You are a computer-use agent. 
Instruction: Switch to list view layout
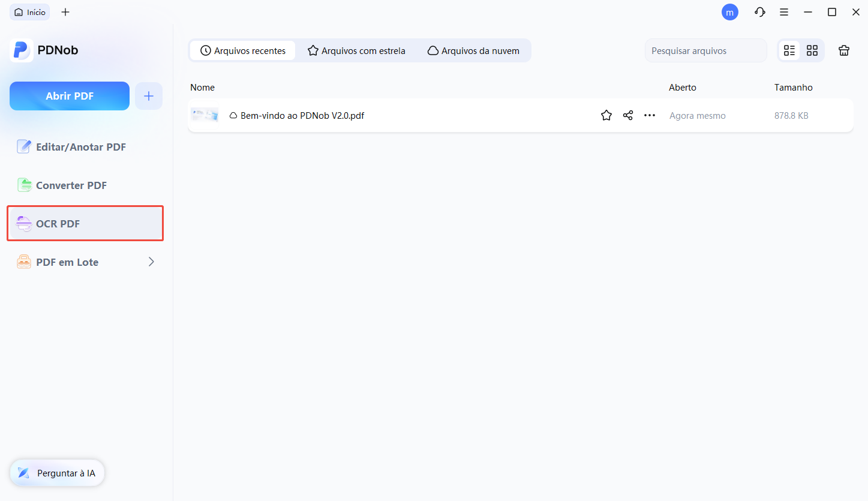point(789,51)
